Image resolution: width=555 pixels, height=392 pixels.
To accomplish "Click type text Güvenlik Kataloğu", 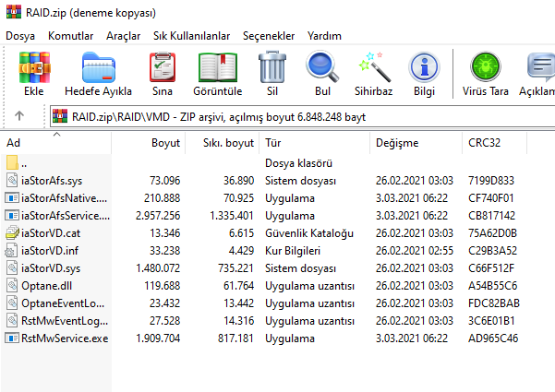I will (x=309, y=233).
